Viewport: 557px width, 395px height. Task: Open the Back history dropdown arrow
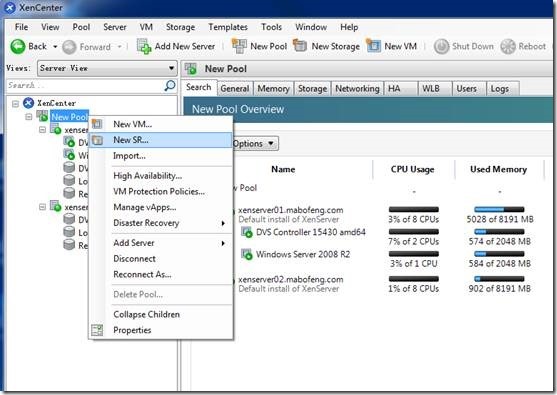(x=55, y=47)
